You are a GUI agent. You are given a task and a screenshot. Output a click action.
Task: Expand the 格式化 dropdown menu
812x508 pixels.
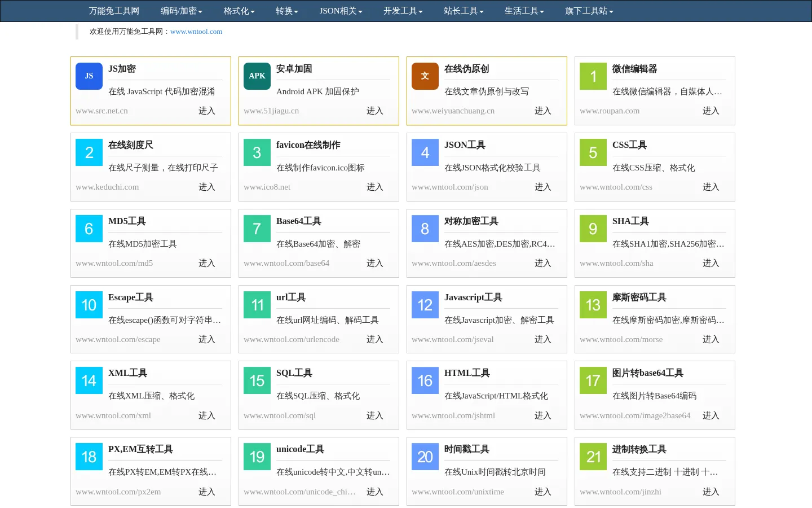[x=239, y=11]
